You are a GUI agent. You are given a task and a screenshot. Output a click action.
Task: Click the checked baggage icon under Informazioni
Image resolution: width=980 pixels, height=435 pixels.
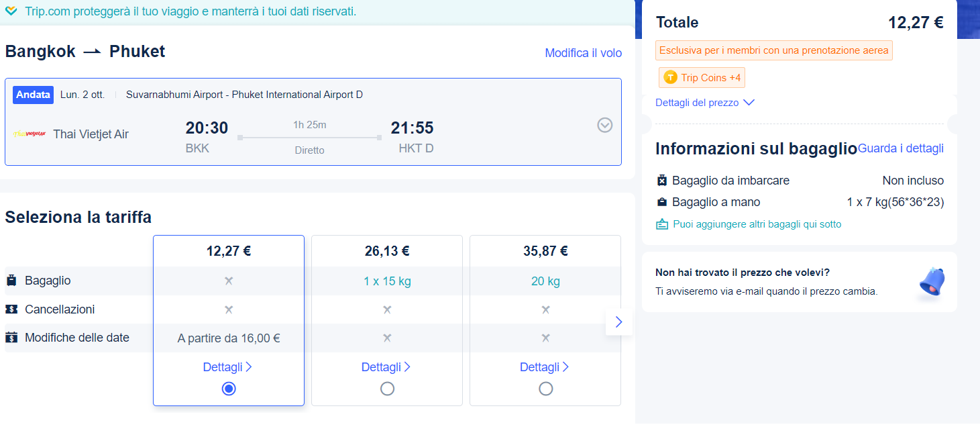pyautogui.click(x=662, y=181)
